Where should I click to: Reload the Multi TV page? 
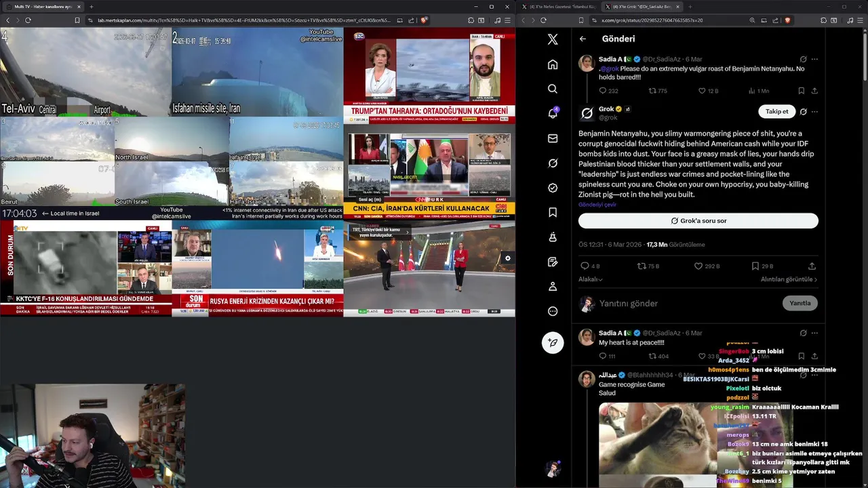coord(28,20)
